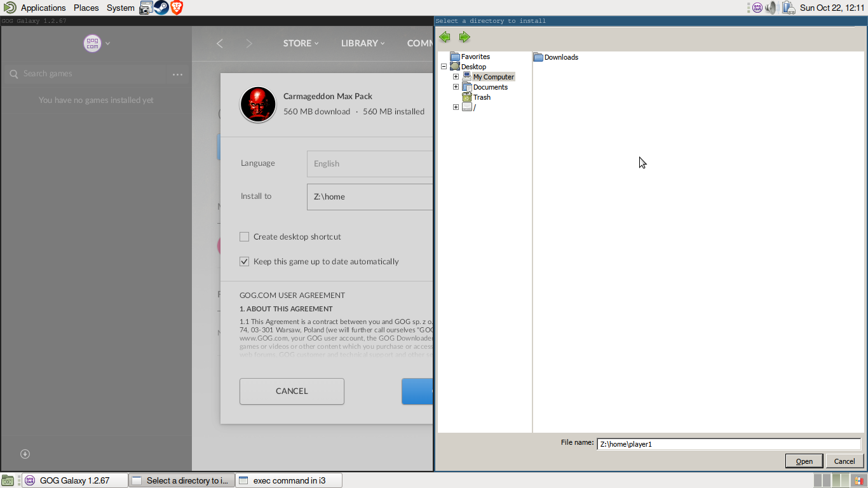Click the show desktop icon in bottom panel
Screen dimensions: 868x488
point(8,480)
